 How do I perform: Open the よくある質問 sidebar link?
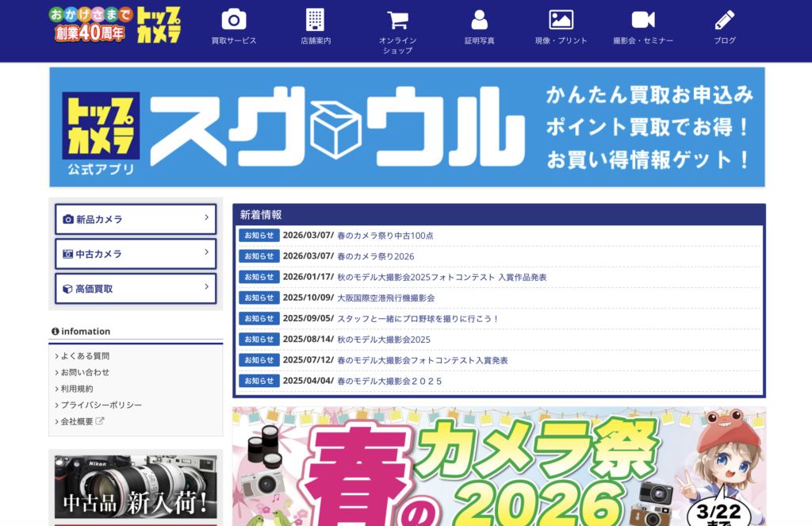tap(85, 356)
